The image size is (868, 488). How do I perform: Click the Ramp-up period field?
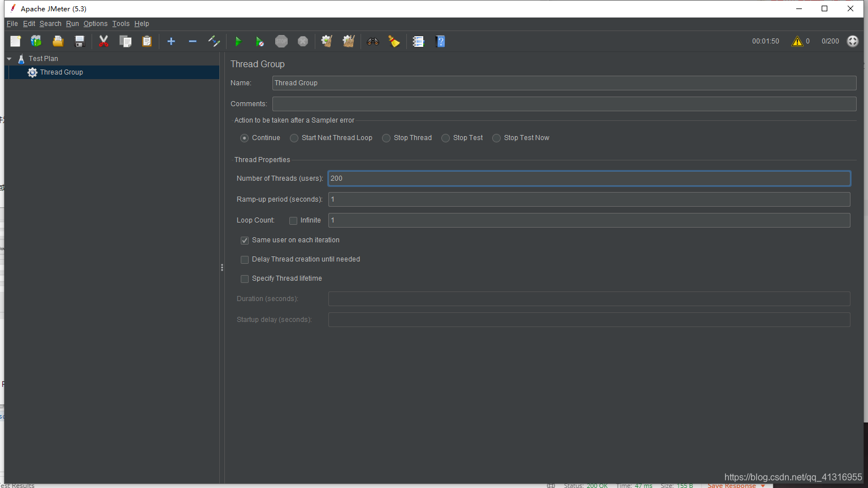[x=589, y=199]
